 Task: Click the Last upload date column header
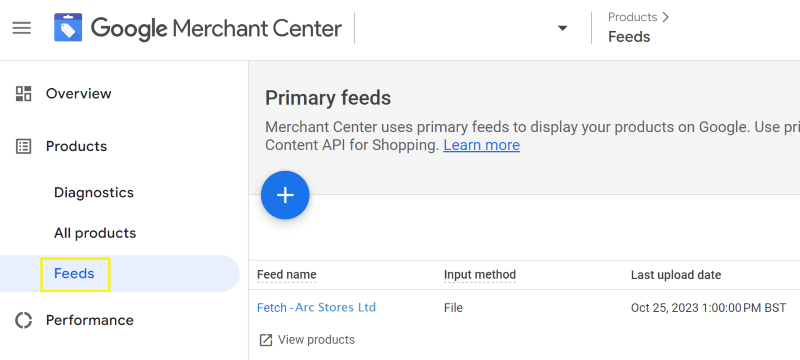coord(676,275)
